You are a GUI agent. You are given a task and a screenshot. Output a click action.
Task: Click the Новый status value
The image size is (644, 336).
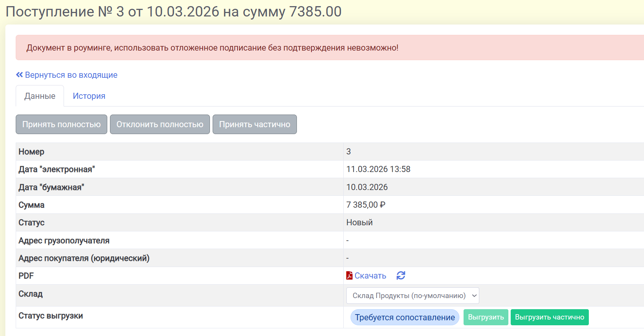pyautogui.click(x=359, y=223)
